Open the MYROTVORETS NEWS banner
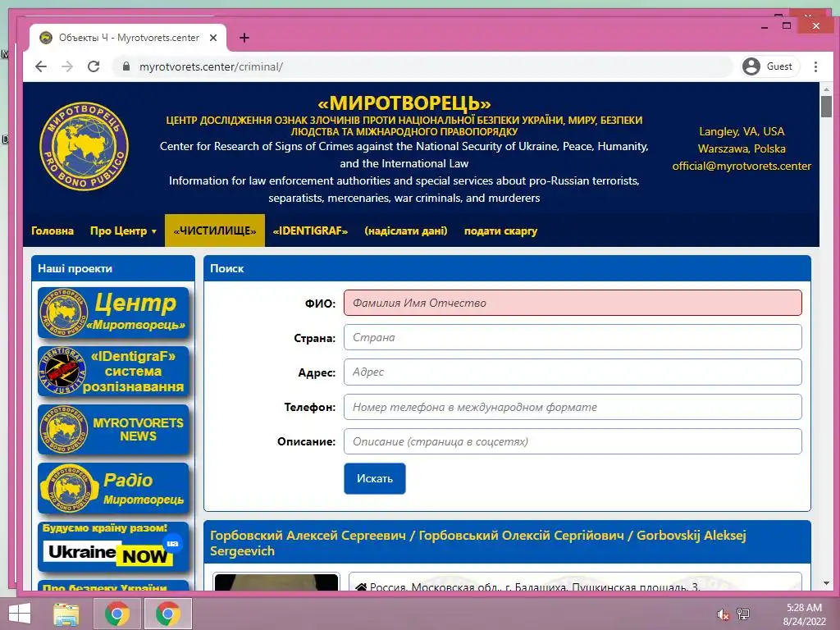 (x=113, y=430)
